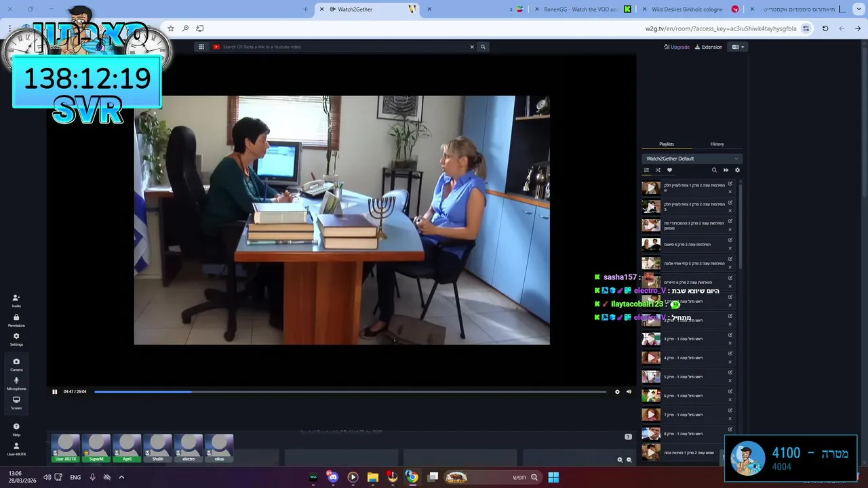
Task: Toggle playlist shuffle
Action: point(658,170)
